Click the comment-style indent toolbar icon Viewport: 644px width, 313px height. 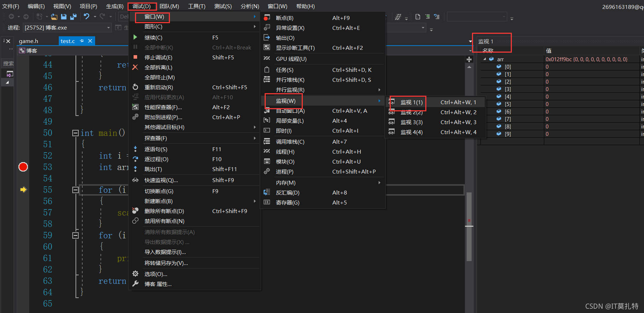[x=428, y=17]
